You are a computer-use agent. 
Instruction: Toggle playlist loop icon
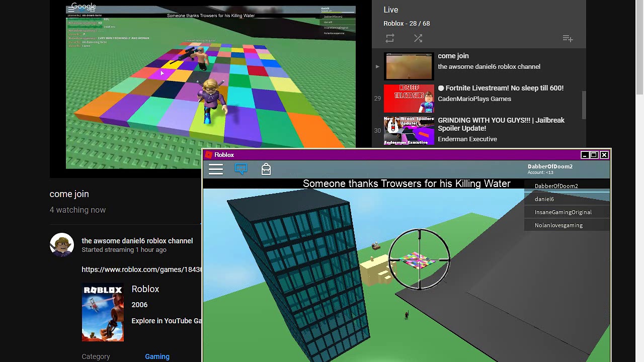[x=390, y=38]
